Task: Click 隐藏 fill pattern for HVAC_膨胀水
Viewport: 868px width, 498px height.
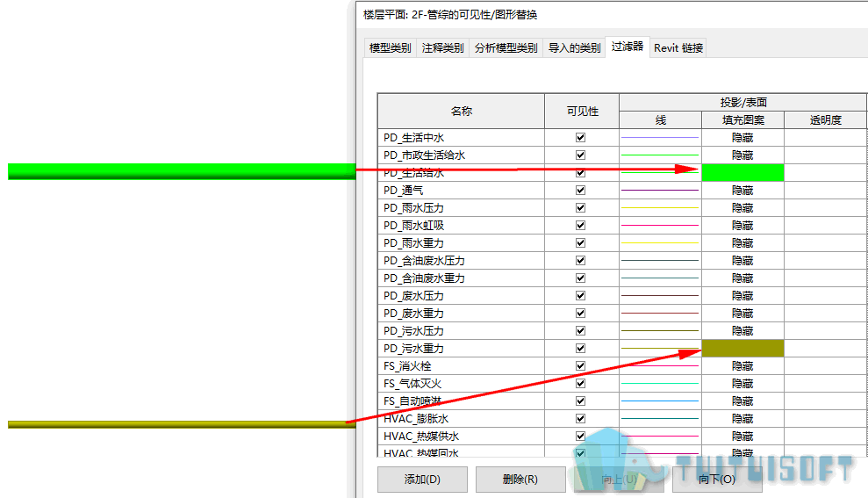Action: [x=742, y=418]
